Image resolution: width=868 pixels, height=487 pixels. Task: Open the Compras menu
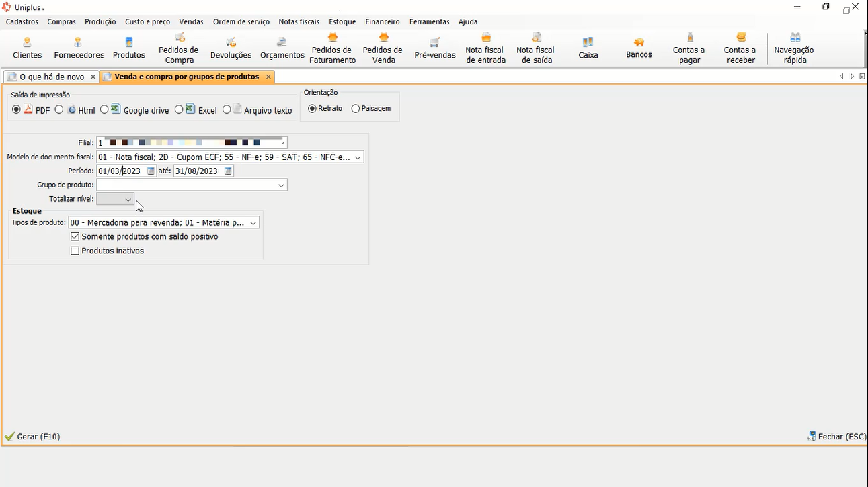point(62,22)
